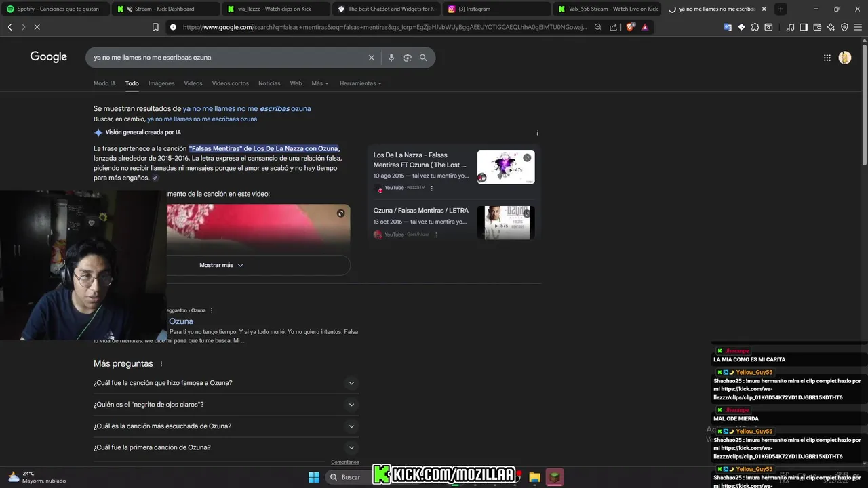
Task: Open Videos cortos search filter
Action: tap(231, 83)
